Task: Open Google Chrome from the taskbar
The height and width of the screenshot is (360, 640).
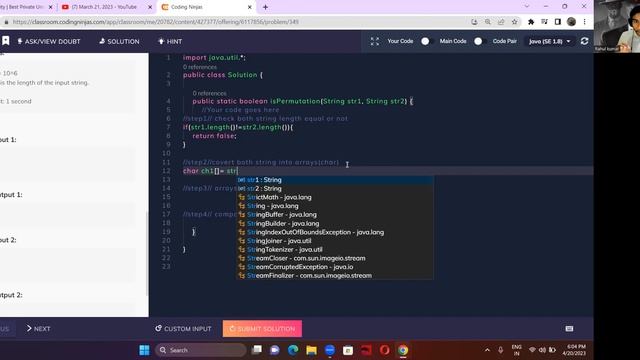Action: [x=403, y=350]
